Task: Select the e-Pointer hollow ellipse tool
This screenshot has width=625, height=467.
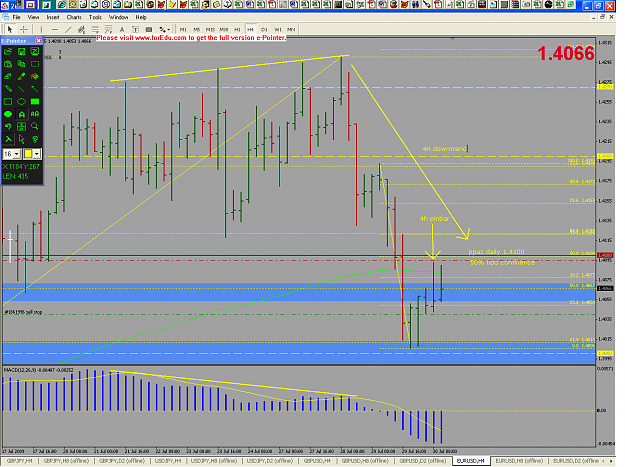Action: coord(22,102)
